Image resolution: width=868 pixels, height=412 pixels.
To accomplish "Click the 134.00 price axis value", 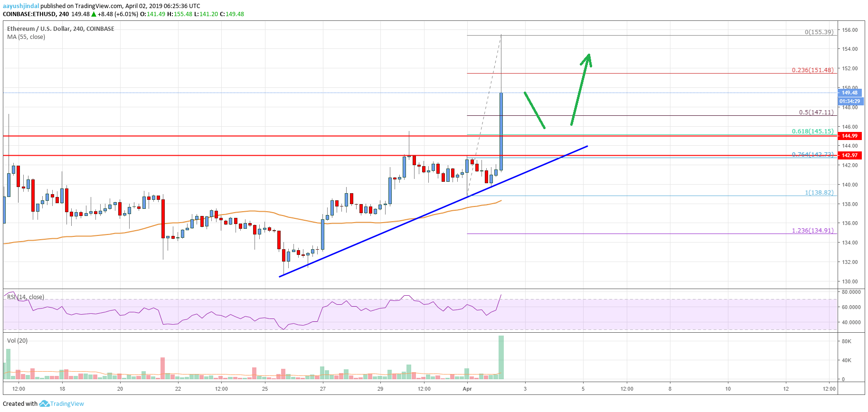I will (x=850, y=243).
